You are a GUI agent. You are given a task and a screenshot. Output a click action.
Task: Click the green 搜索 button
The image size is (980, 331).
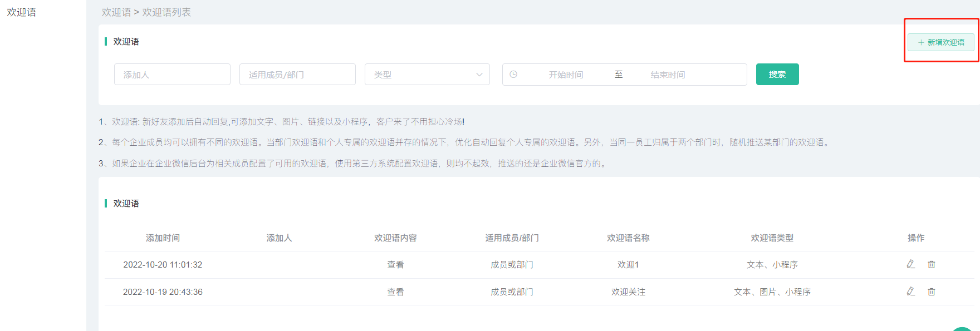tap(777, 75)
